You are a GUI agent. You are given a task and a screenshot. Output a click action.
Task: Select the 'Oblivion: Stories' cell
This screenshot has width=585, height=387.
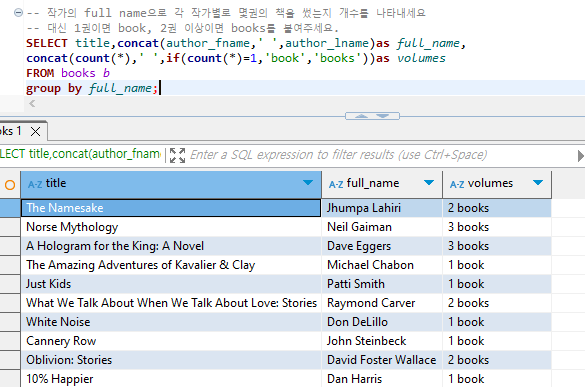[x=171, y=360]
